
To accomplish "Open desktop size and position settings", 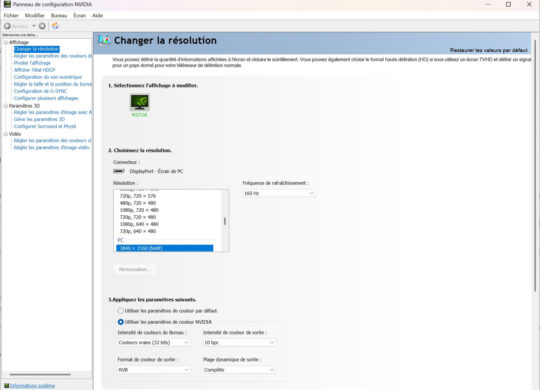I will coord(53,84).
